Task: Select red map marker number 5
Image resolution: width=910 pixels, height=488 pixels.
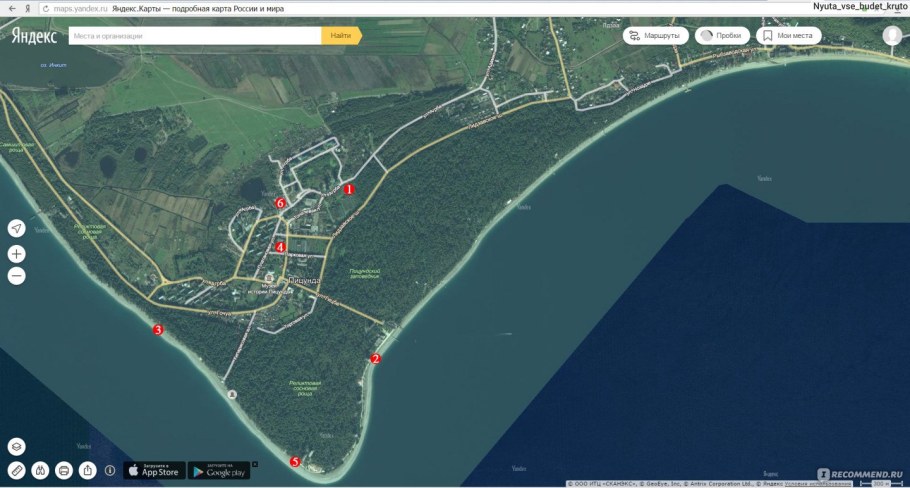Action: 295,461
